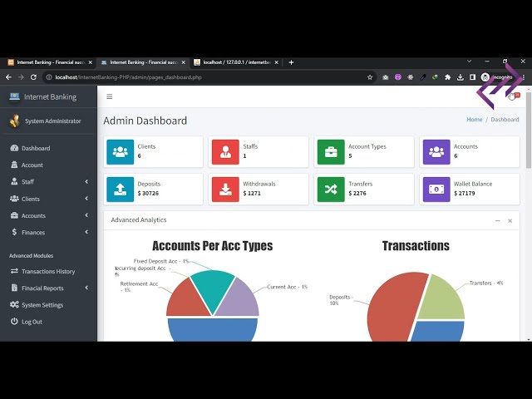The width and height of the screenshot is (532, 399).
Task: Toggle sidebar with hamburger menu icon
Action: 109,96
